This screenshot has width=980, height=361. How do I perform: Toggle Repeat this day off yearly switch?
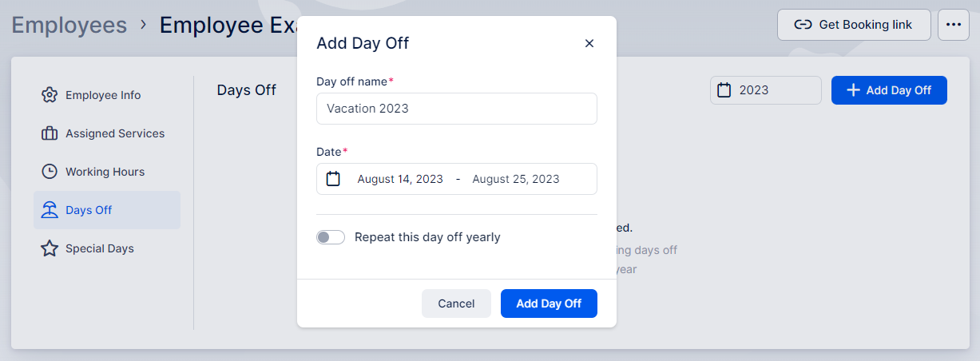click(x=331, y=237)
